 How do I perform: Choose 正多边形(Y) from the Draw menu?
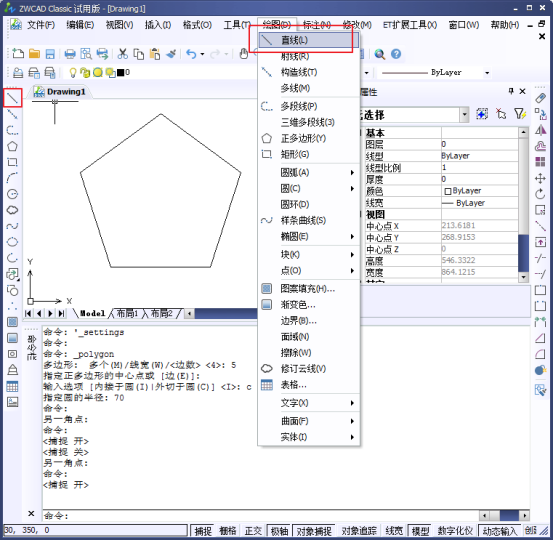(x=309, y=138)
